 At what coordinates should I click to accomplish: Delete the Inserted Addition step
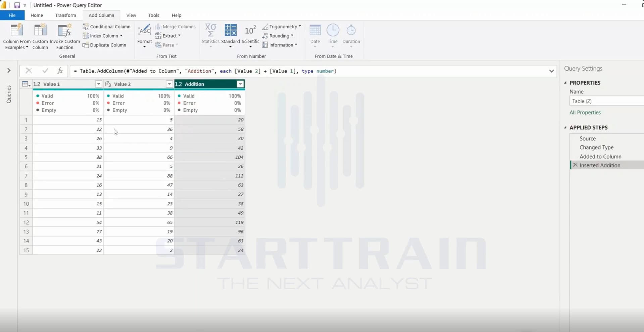pos(575,165)
